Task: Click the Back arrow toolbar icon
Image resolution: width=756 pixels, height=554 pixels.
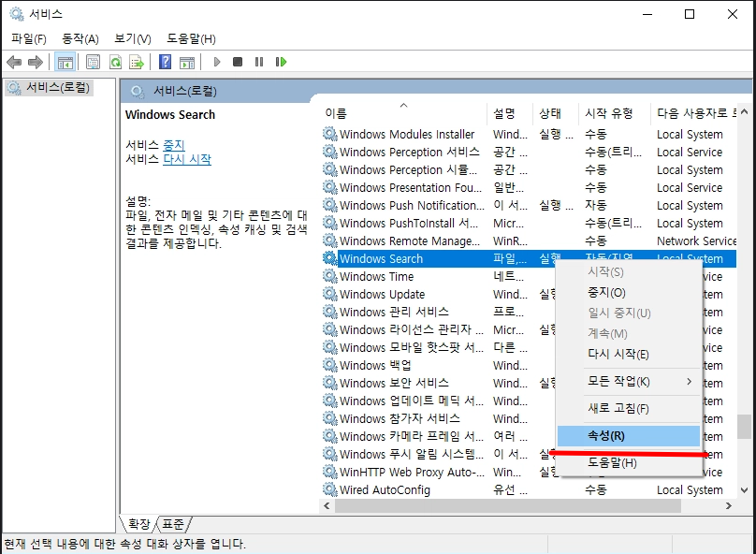Action: [14, 62]
